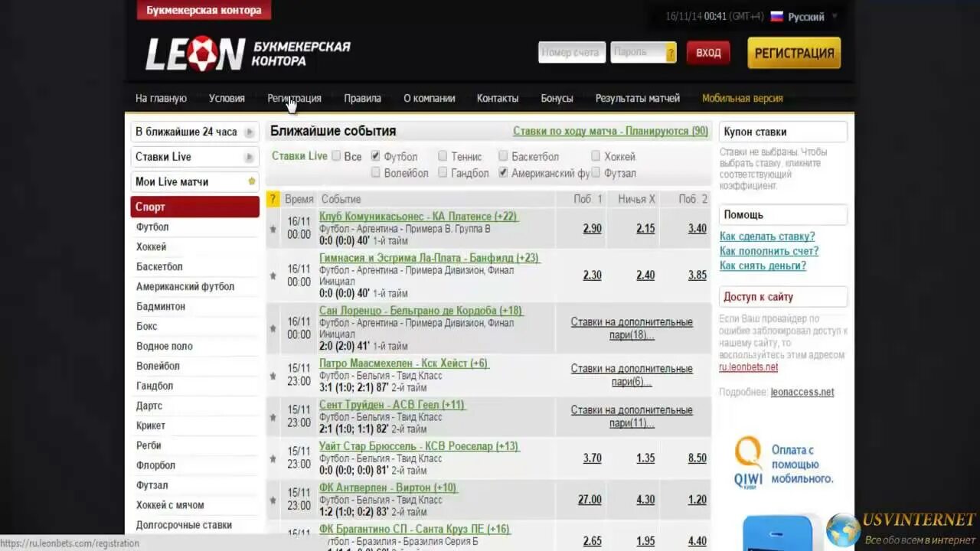Click odds 27.00 for ФК Антверпен win

(590, 499)
